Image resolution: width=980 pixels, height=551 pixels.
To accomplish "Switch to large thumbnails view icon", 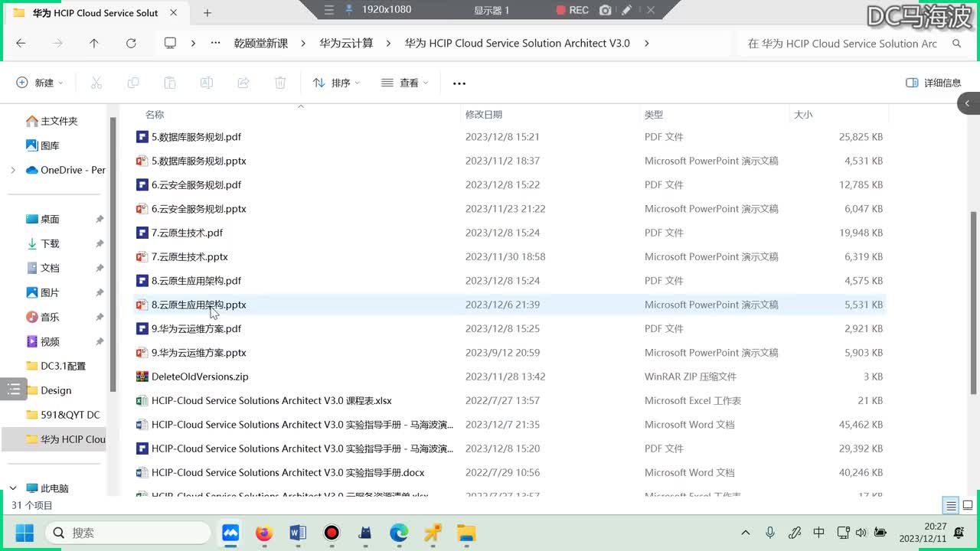I will click(x=968, y=505).
